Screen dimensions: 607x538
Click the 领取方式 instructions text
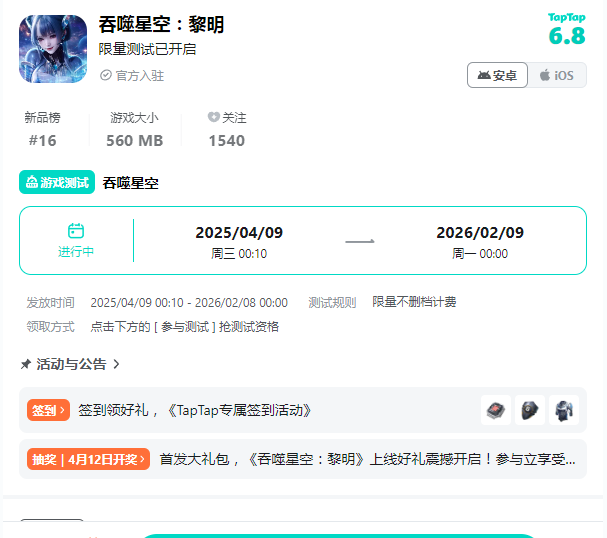(x=185, y=327)
